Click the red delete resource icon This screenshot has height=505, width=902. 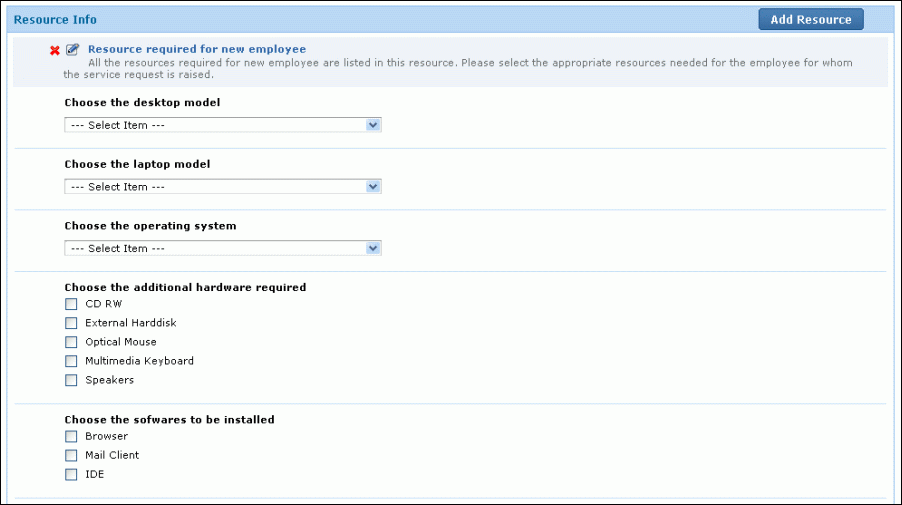pyautogui.click(x=55, y=51)
